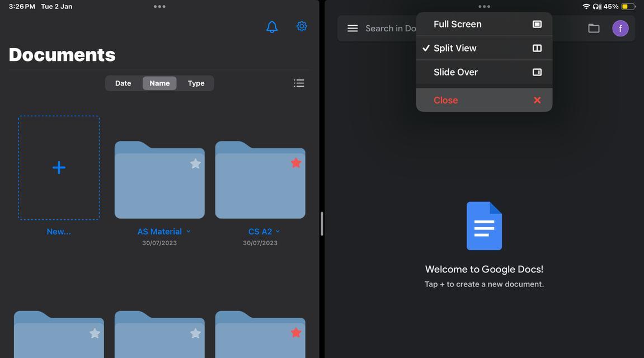This screenshot has width=644, height=358.
Task: Open the partly visible folder under AS Material
Action: click(x=159, y=334)
